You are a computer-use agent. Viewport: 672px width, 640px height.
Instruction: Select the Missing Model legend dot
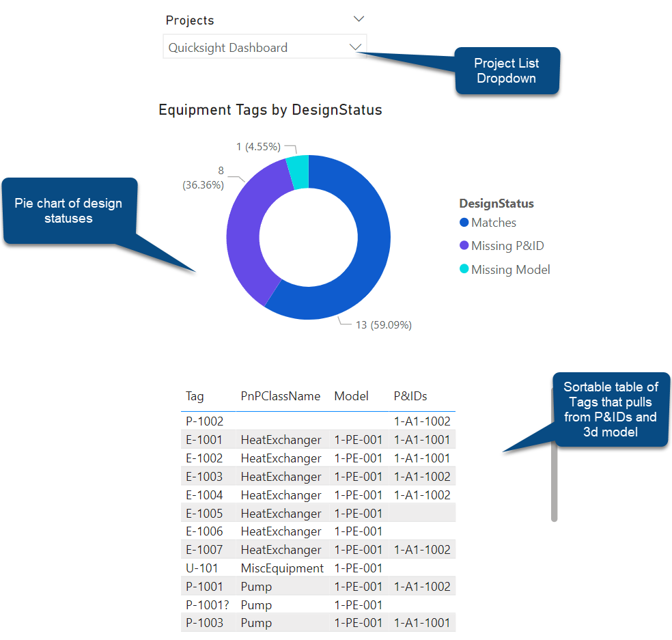click(464, 270)
